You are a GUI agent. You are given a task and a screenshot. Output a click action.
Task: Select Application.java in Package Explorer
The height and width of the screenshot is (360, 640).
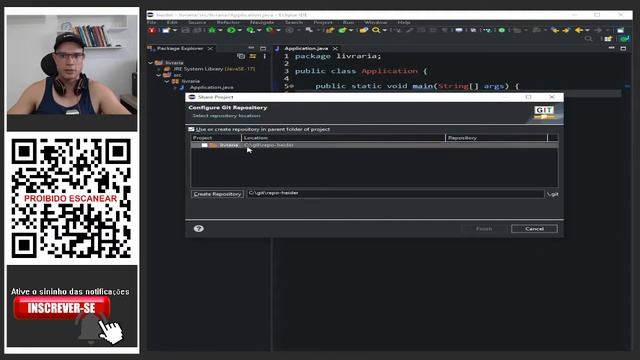[x=211, y=87]
